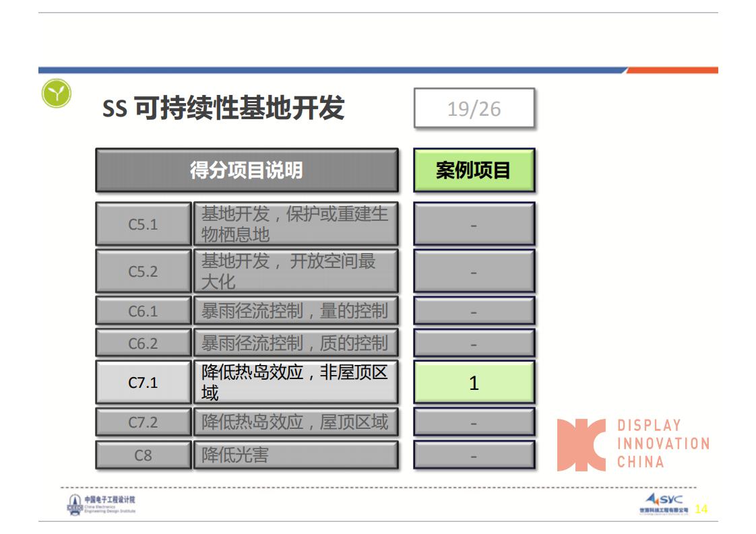Select the highlighted C7.1 code cell
The image size is (756, 534).
(x=144, y=382)
